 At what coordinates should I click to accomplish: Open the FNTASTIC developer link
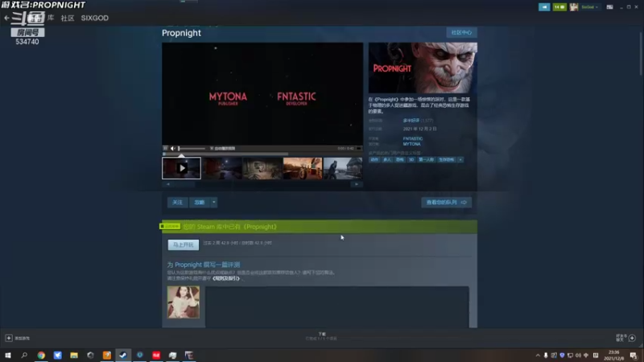coord(412,138)
